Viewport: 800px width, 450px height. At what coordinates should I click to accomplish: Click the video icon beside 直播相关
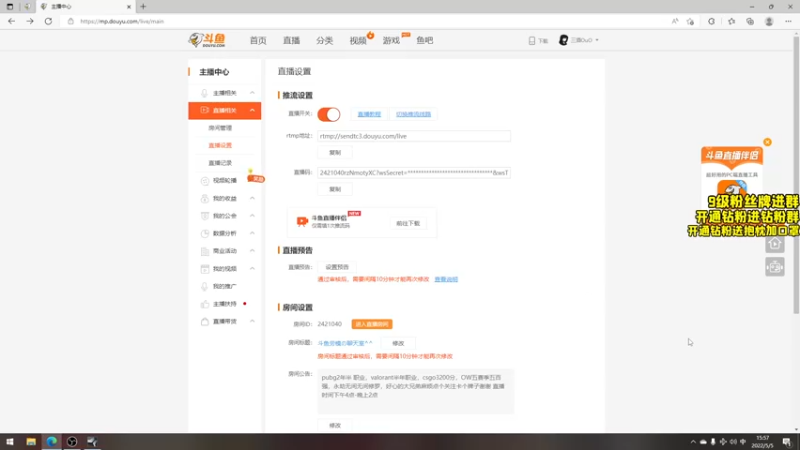205,110
